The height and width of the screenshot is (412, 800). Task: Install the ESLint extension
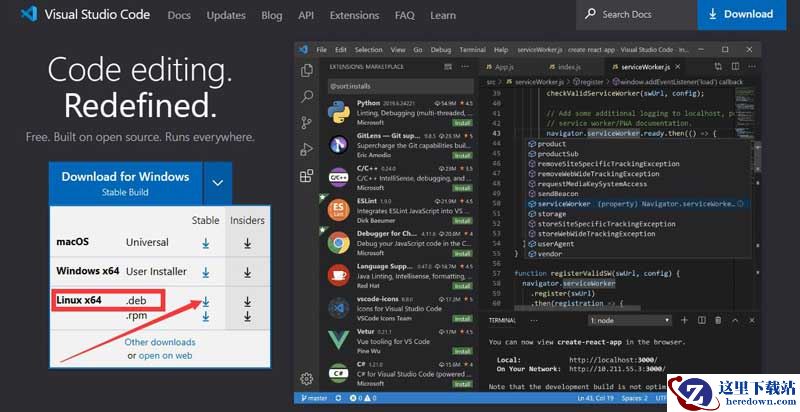(x=462, y=221)
